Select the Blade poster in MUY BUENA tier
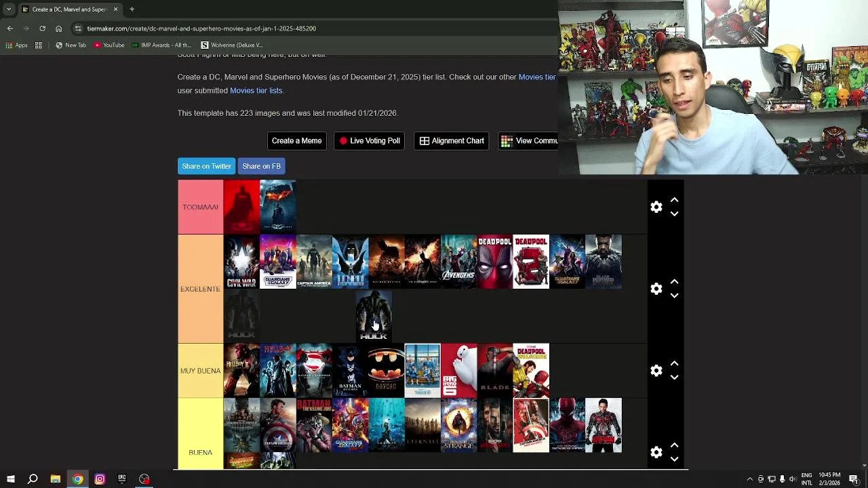This screenshot has height=488, width=868. 494,371
